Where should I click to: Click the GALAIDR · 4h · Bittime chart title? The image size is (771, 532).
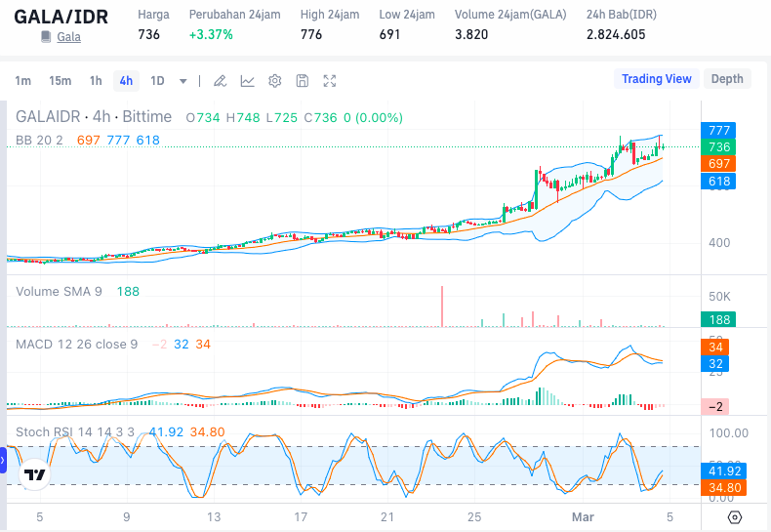tap(94, 116)
